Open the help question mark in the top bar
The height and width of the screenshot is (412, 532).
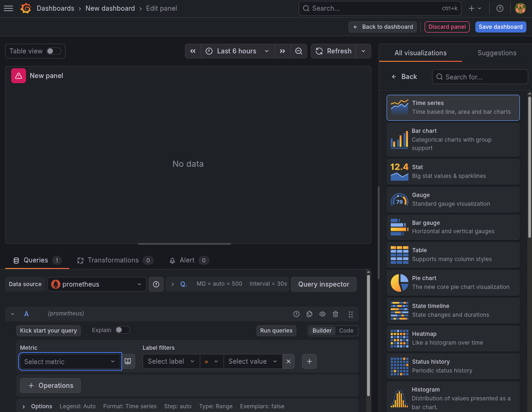pyautogui.click(x=499, y=8)
